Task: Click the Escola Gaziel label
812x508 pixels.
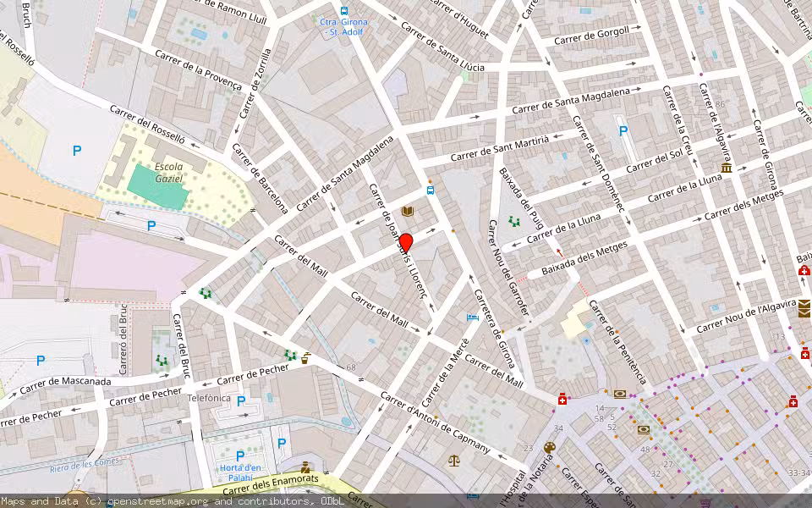Action: (x=169, y=173)
